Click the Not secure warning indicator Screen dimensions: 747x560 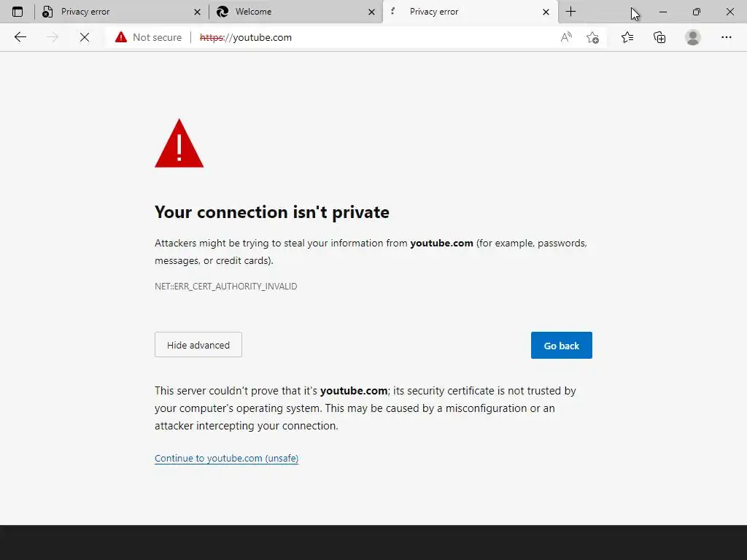[149, 37]
